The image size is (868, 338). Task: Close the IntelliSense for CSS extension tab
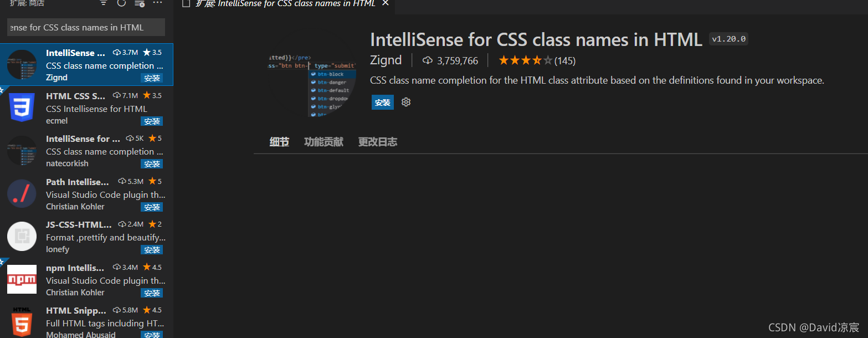tap(386, 3)
